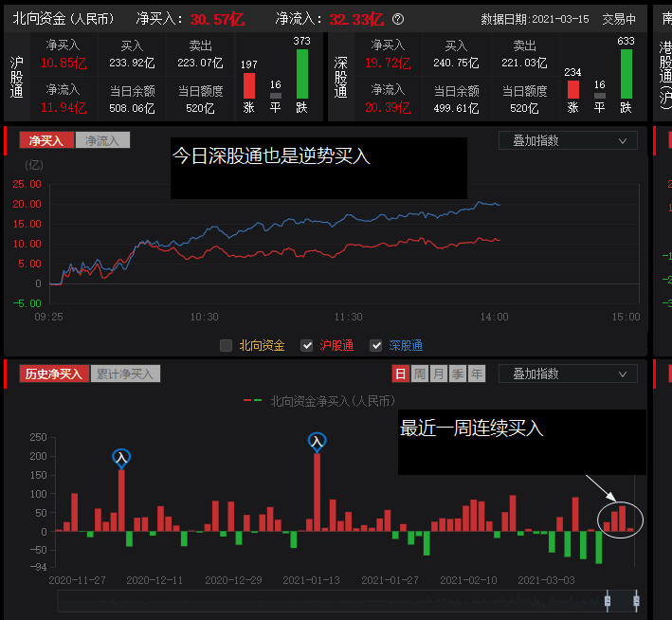The height and width of the screenshot is (620, 672).
Task: Click the 交易中 status text
Action: pyautogui.click(x=619, y=19)
